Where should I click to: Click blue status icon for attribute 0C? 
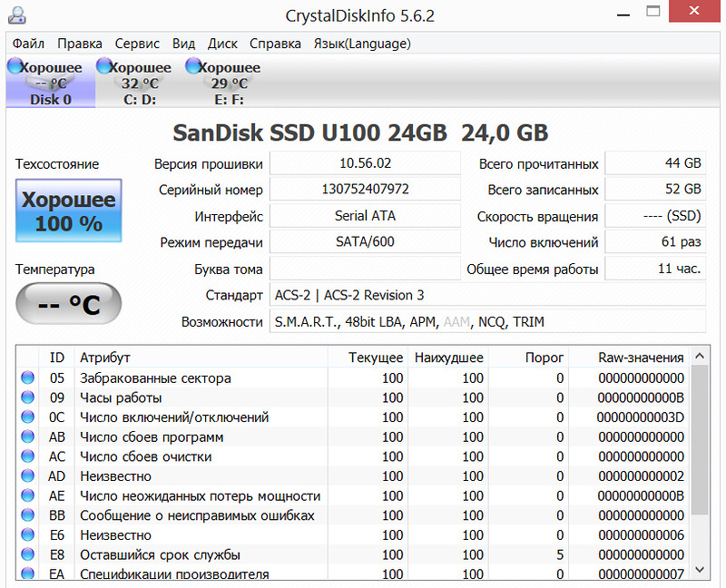(27, 417)
